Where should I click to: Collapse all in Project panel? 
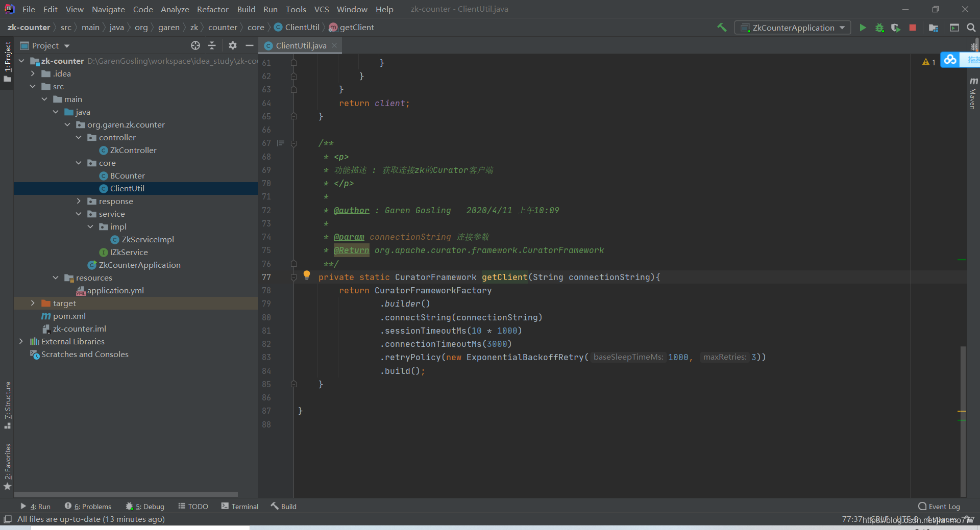tap(212, 45)
